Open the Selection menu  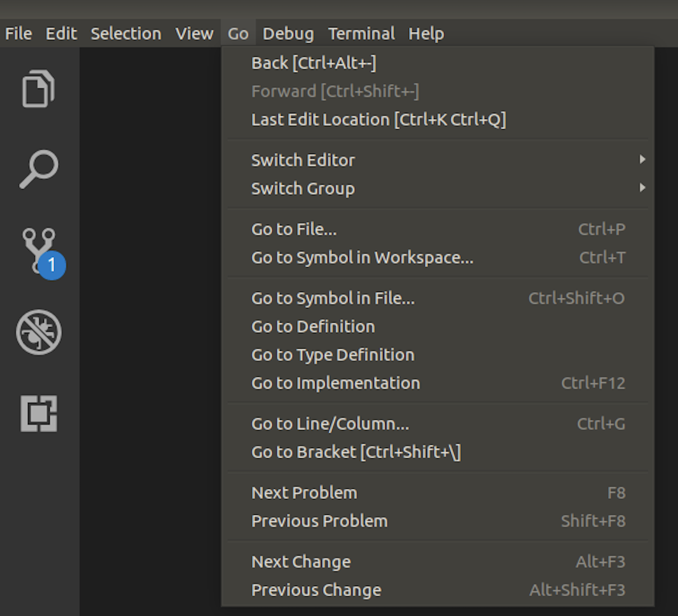[x=125, y=33]
